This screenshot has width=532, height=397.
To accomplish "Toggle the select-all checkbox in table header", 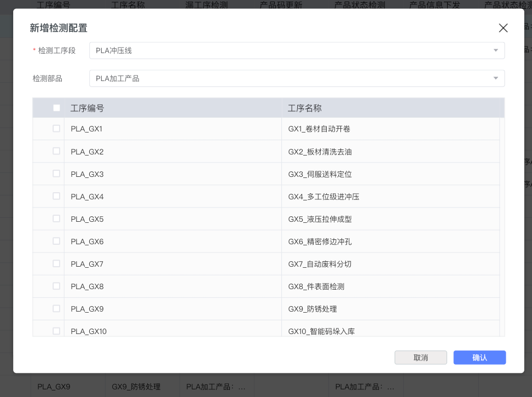I will pyautogui.click(x=56, y=108).
